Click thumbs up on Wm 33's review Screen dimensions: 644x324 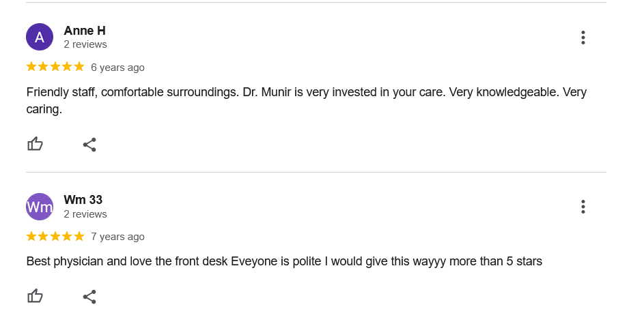coord(35,296)
